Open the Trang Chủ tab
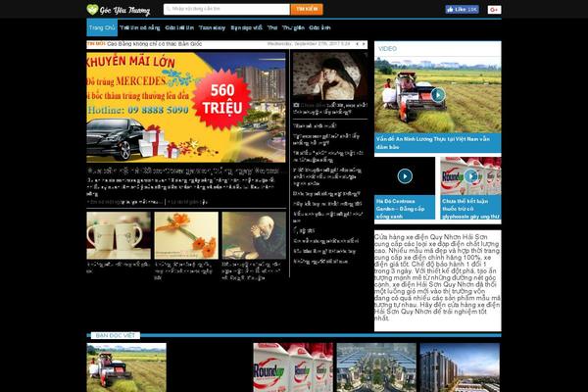 click(x=102, y=28)
